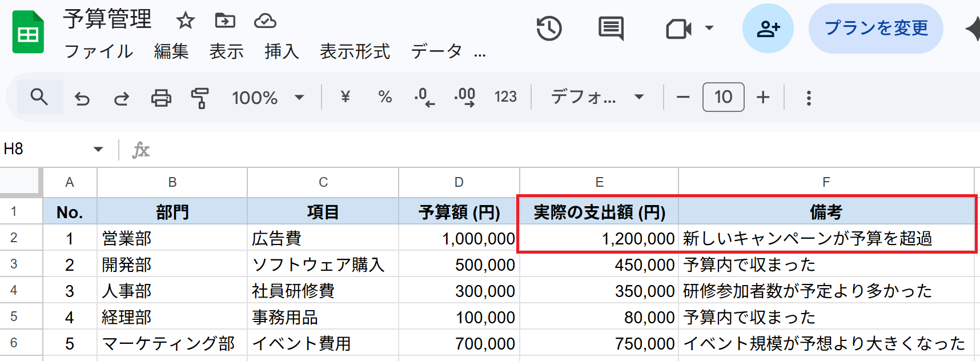Decrease decimal places icon
This screenshot has width=980, height=361.
coord(424,98)
